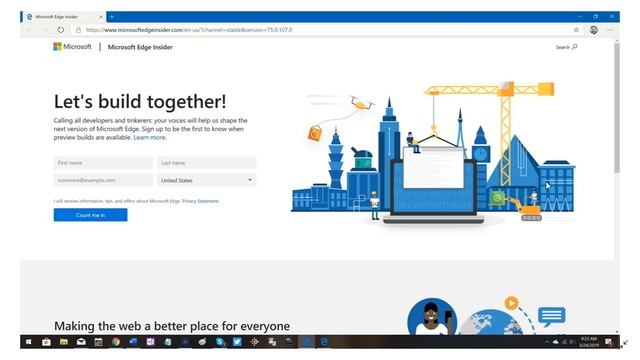Click the Making the web a better place heading
This screenshot has height=360, width=640.
(172, 326)
